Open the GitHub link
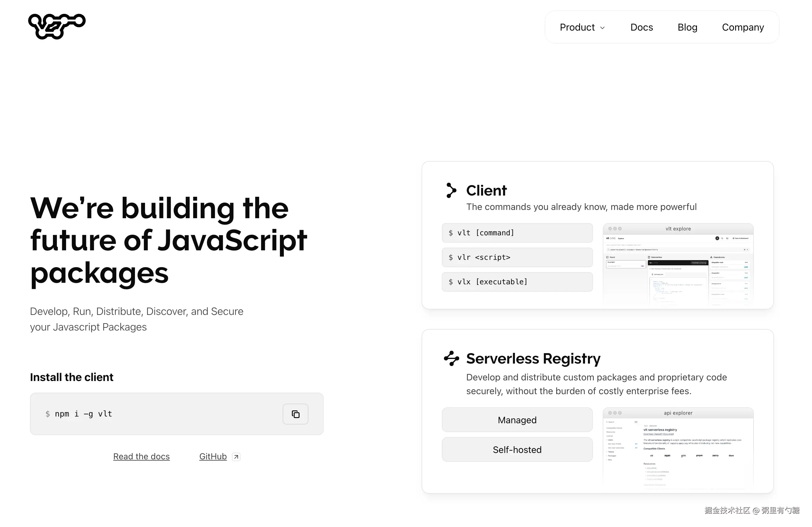Viewport: 812px width, 527px height. coord(213,456)
